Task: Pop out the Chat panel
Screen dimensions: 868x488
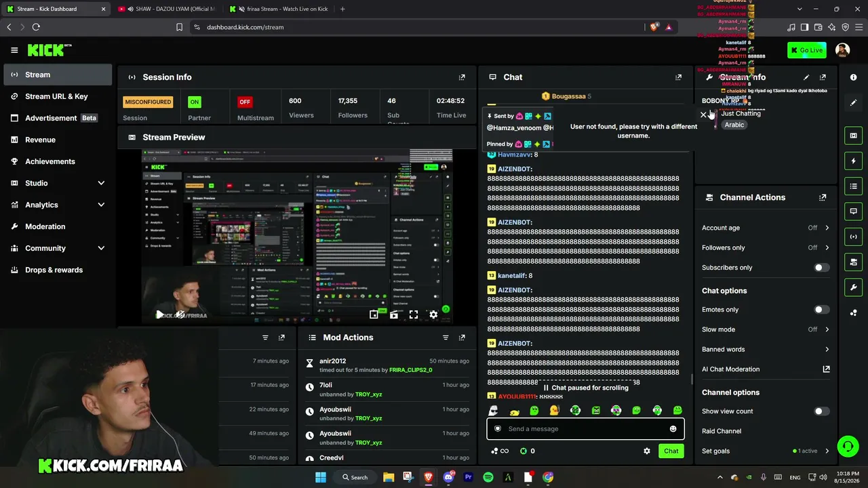Action: pos(678,77)
